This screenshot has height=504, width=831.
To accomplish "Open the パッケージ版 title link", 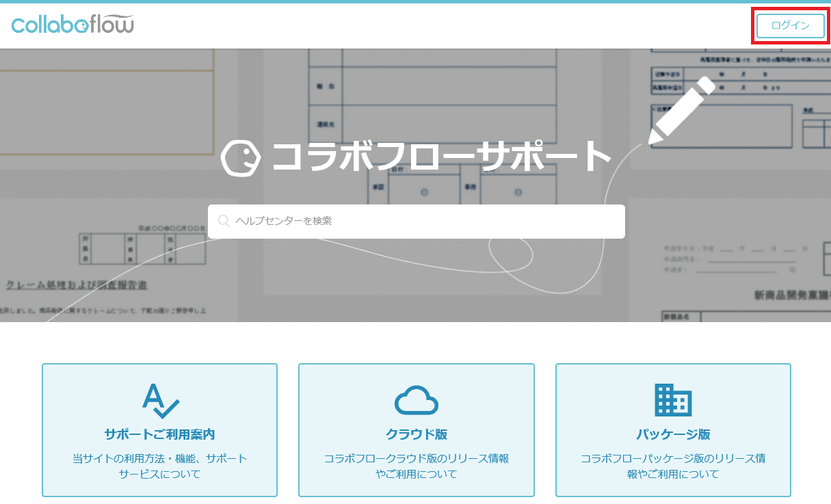I will 673,434.
